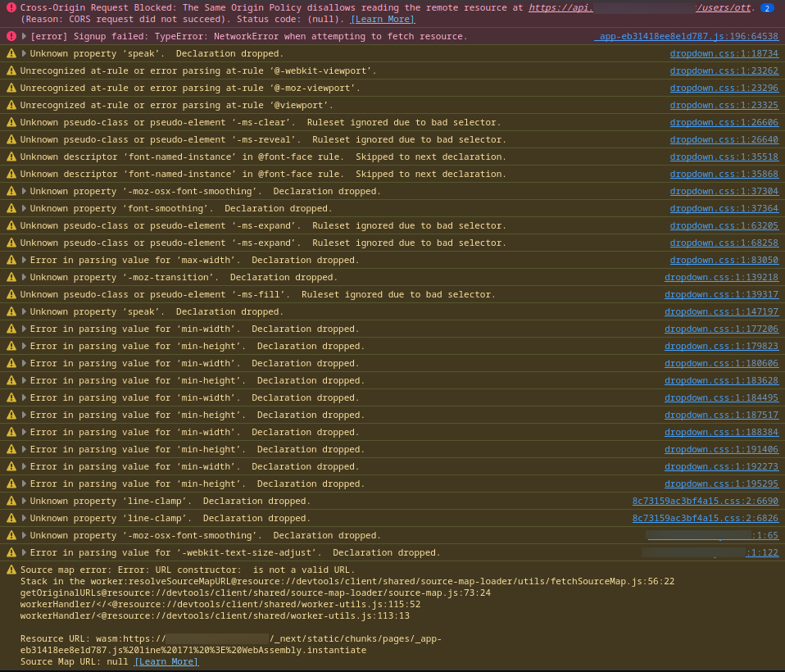Expand the '-moz-transition' unknown property warning

coord(24,278)
